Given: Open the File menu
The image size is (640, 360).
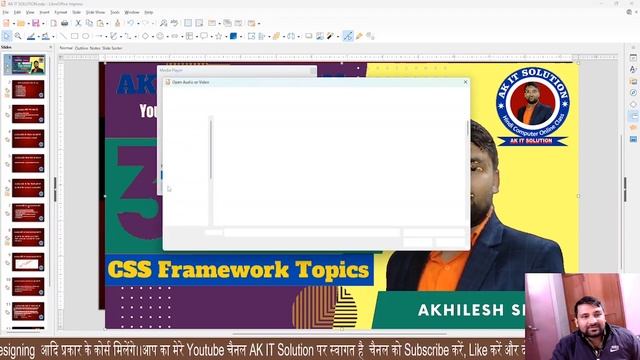Looking at the screenshot, I should 5,12.
